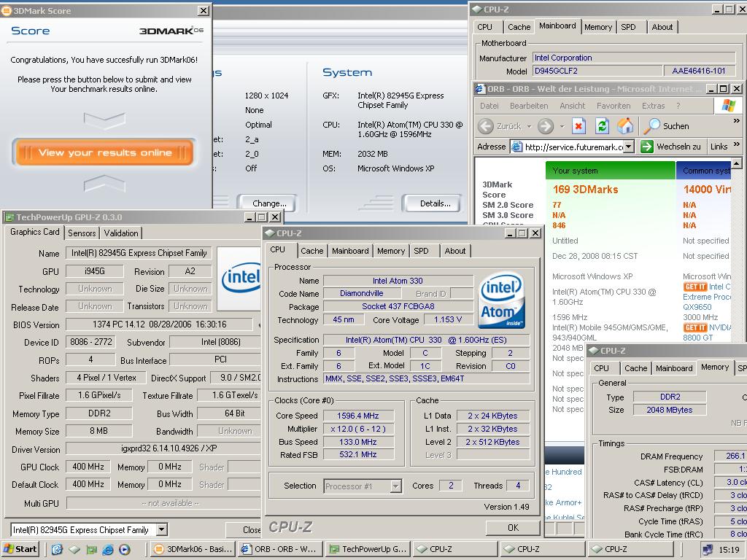Image resolution: width=747 pixels, height=560 pixels.
Task: Click Specification Intel Atom CPU 330 field
Action: pyautogui.click(x=426, y=340)
